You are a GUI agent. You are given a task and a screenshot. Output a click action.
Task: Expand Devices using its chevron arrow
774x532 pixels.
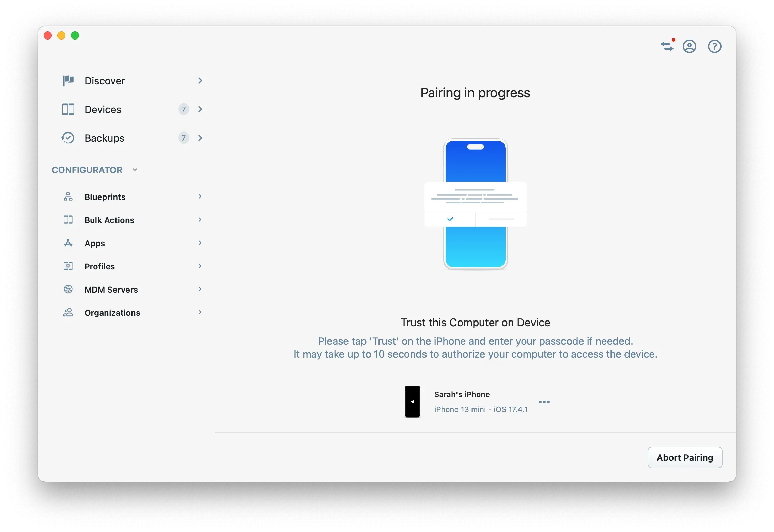tap(200, 109)
